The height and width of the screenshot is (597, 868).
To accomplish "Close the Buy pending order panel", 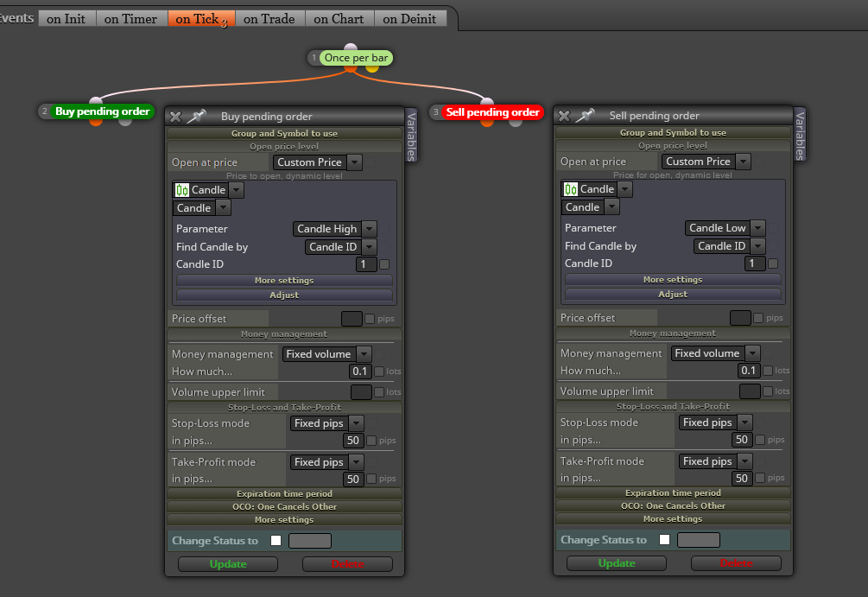I will (175, 117).
